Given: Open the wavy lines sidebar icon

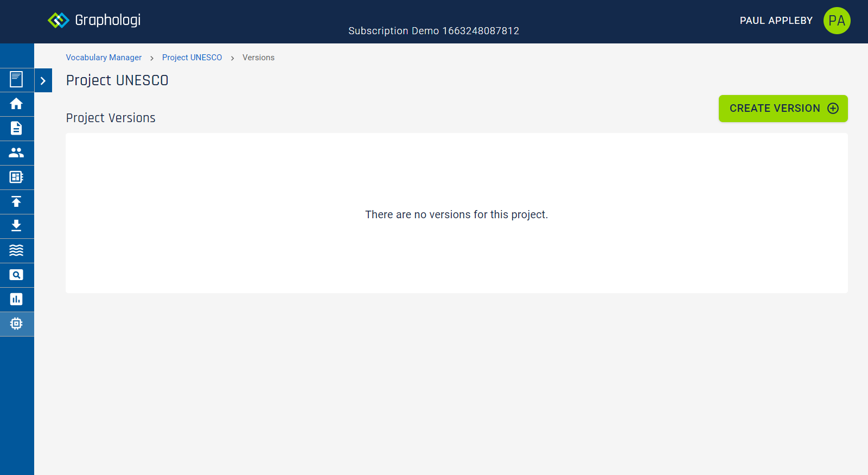Looking at the screenshot, I should [x=17, y=250].
